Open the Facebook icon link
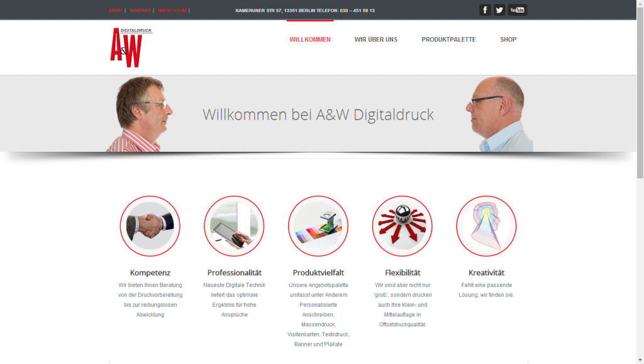Screen dimensions: 644x364 (x=485, y=10)
